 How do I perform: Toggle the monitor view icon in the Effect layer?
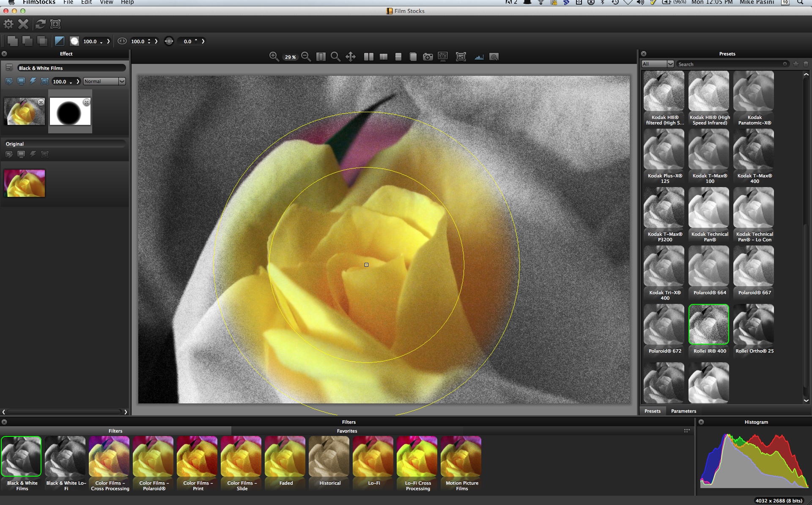pos(21,81)
